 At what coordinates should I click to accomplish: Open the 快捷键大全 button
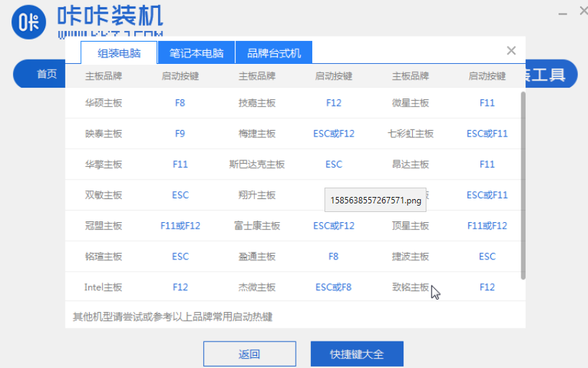tap(357, 354)
